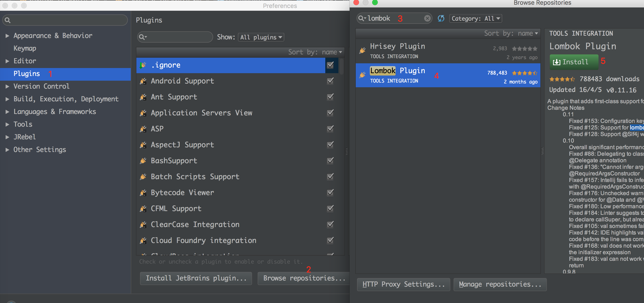644x303 pixels.
Task: Click the Hrisey Plugin plug icon
Action: point(362,51)
